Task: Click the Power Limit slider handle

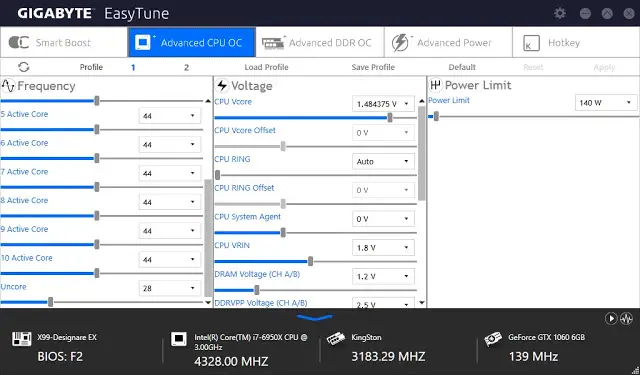Action: pyautogui.click(x=436, y=116)
